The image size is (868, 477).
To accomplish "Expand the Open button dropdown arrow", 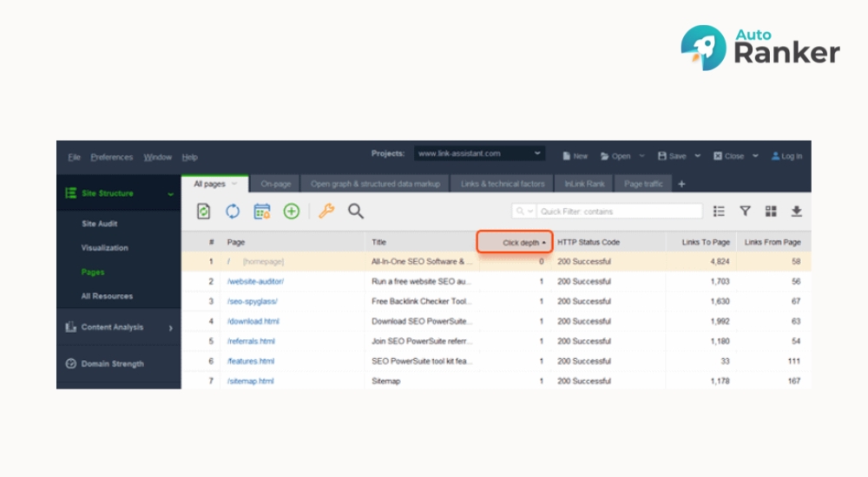I will point(642,156).
